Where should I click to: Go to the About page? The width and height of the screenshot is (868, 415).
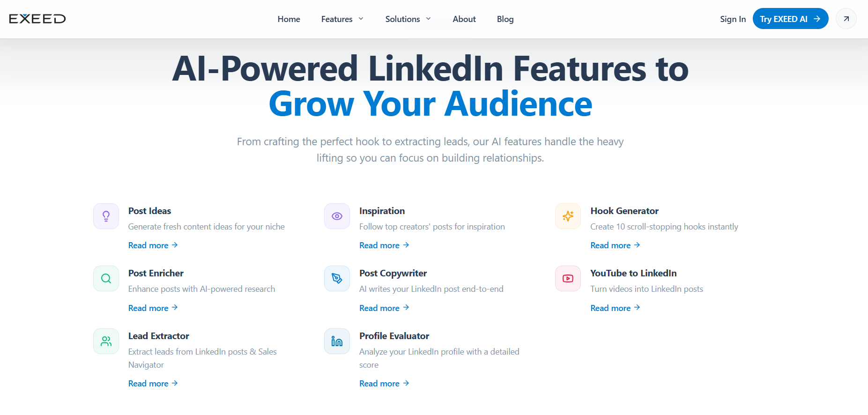[x=464, y=19]
